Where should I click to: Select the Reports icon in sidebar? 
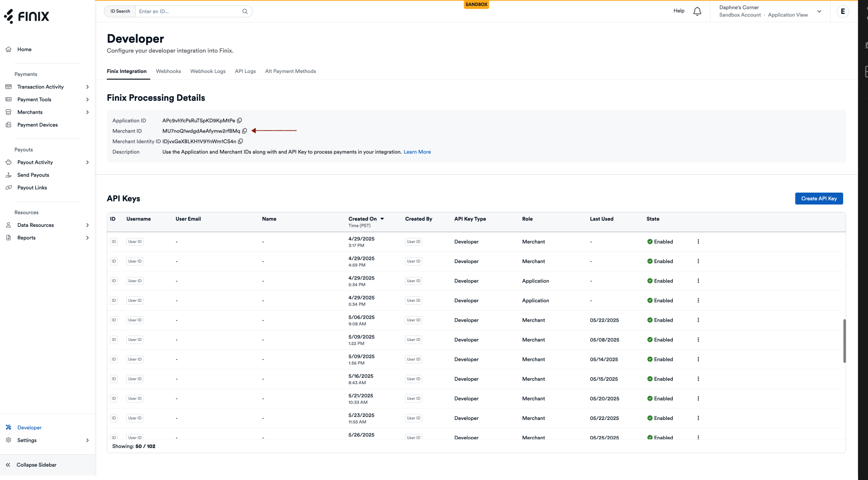8,237
